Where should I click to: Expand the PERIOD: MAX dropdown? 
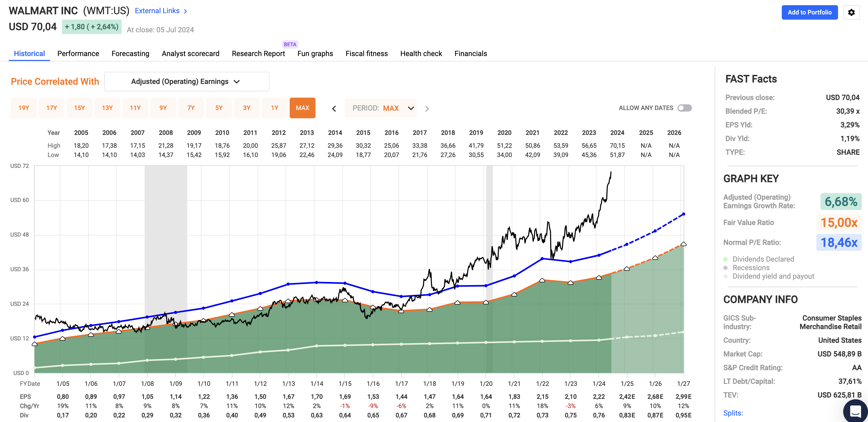381,108
